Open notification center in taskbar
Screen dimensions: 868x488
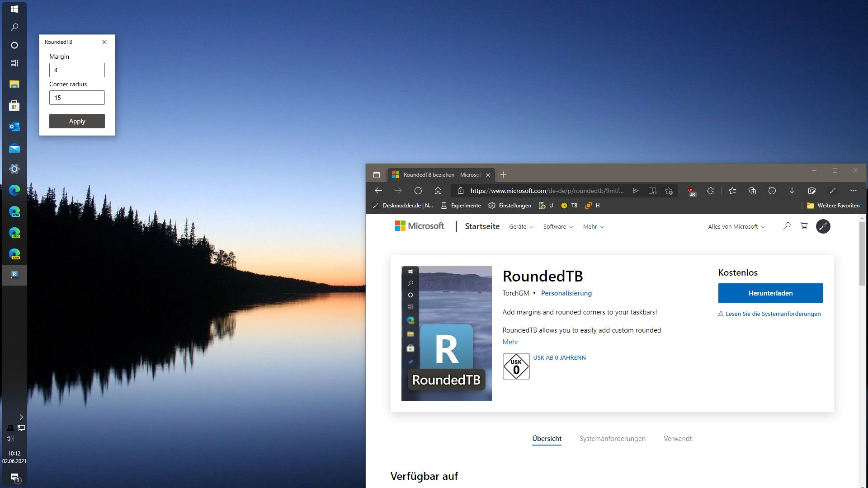pos(14,478)
